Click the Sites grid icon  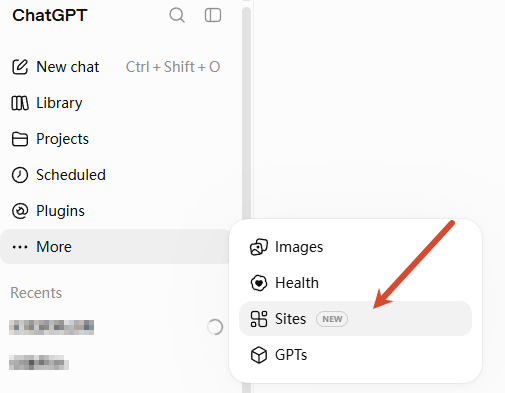[x=259, y=319]
